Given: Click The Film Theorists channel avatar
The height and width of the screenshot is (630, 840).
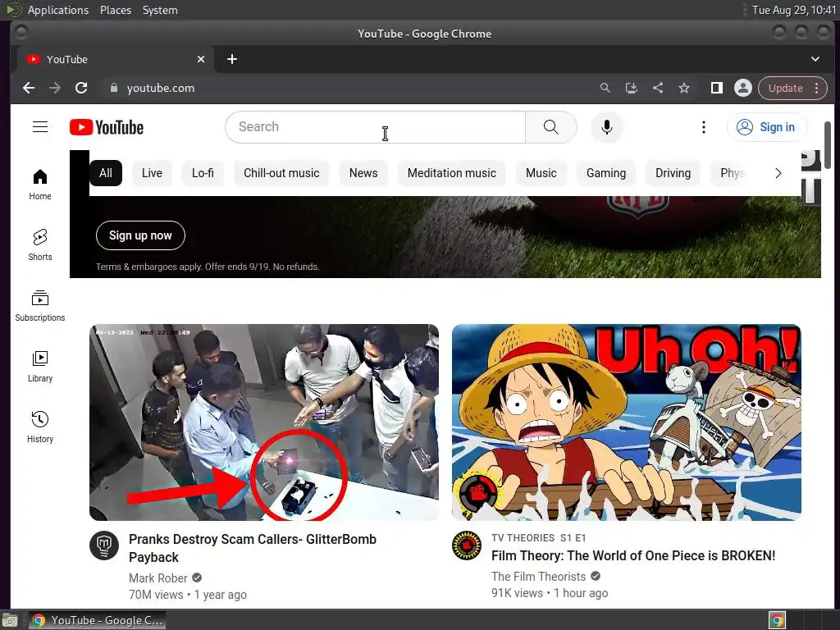Looking at the screenshot, I should point(467,546).
